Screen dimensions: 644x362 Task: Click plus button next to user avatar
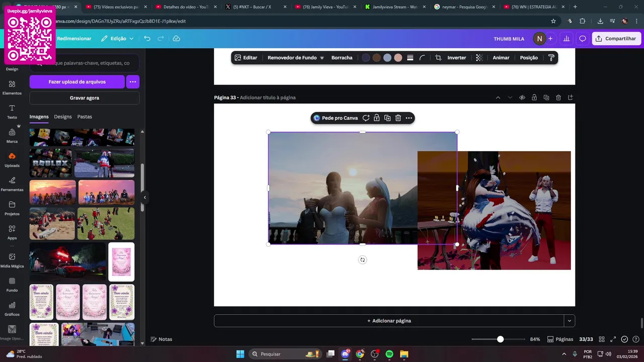pos(550,39)
